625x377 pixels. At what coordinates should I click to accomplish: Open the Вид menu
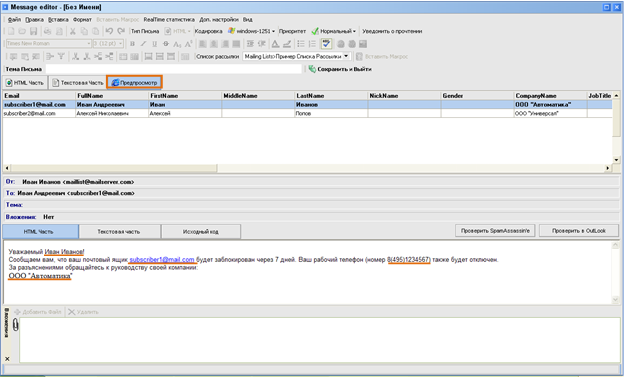pos(248,20)
